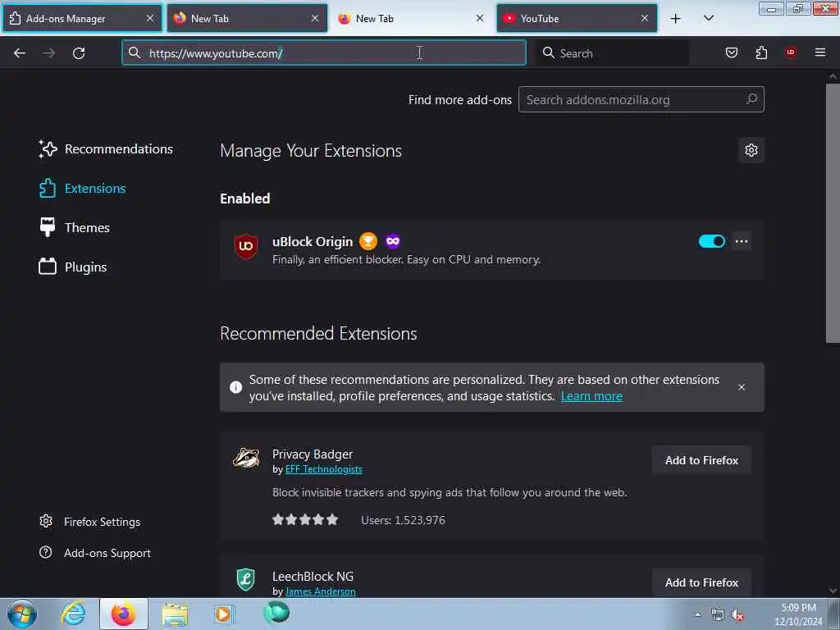Disable uBlock Origin with its toggle
The width and height of the screenshot is (840, 630).
tap(711, 241)
